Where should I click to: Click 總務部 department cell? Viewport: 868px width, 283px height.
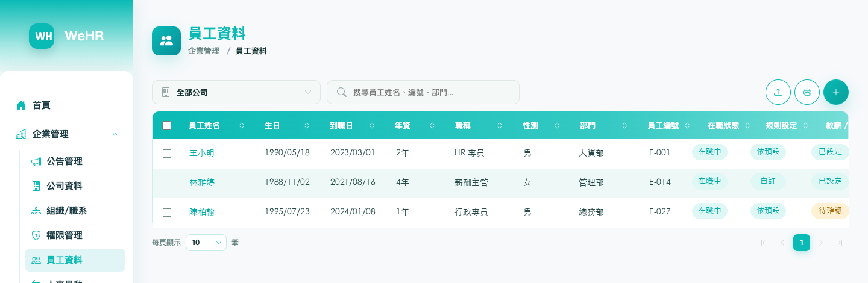[591, 211]
